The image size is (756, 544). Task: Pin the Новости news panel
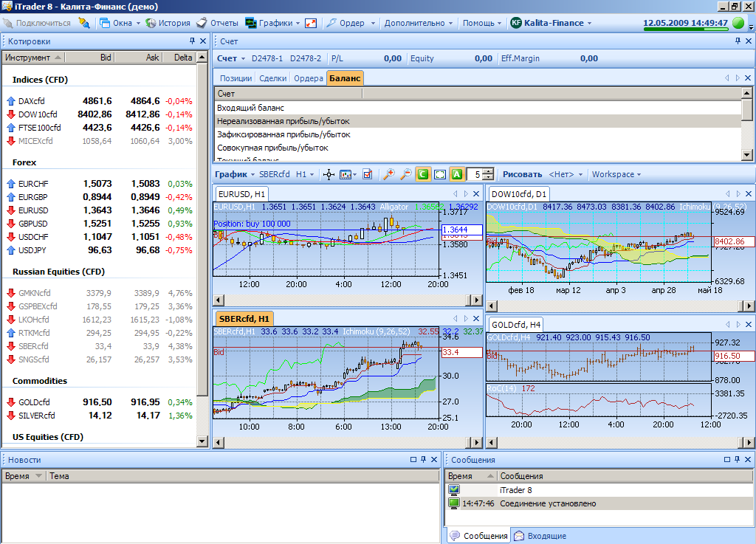point(423,460)
